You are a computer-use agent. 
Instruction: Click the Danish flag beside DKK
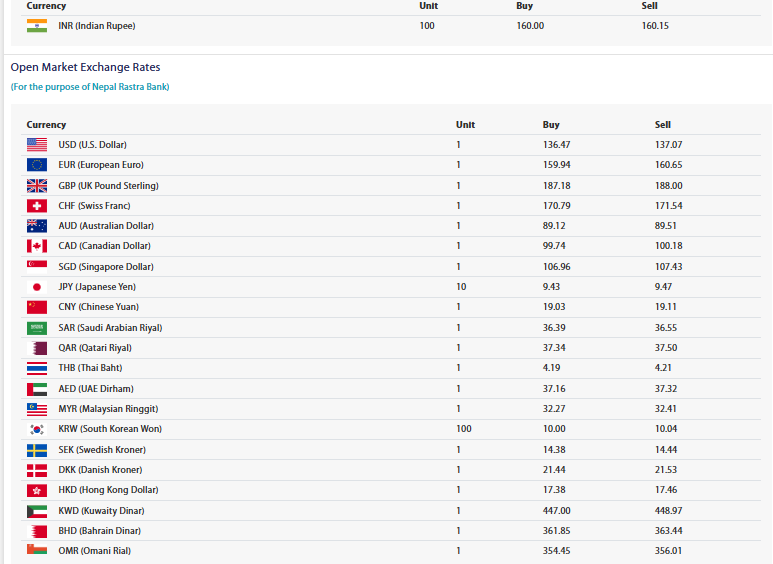[37, 470]
